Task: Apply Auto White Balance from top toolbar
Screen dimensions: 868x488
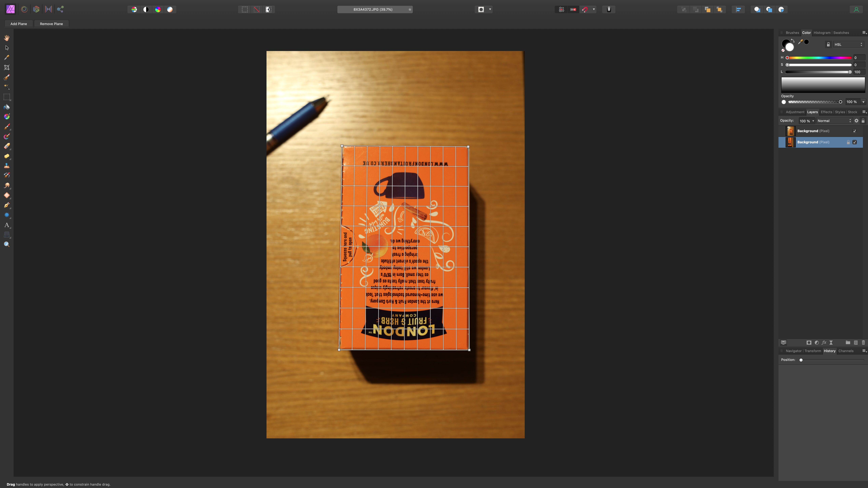Action: click(170, 9)
